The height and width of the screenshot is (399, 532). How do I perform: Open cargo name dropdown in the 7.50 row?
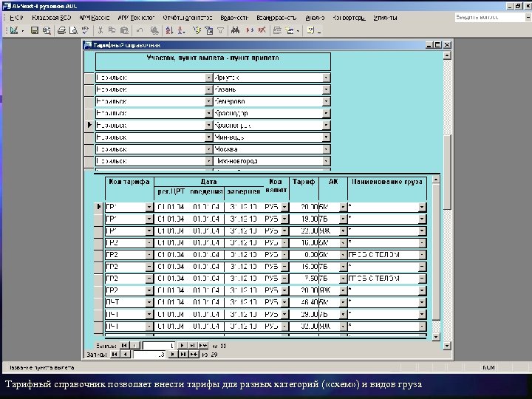pos(422,279)
